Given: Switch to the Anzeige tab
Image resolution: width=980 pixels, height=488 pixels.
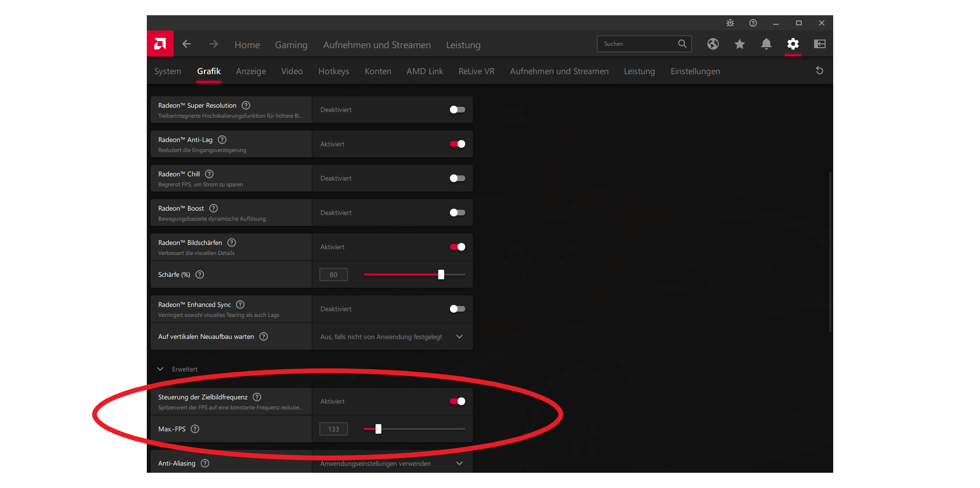Looking at the screenshot, I should point(251,71).
